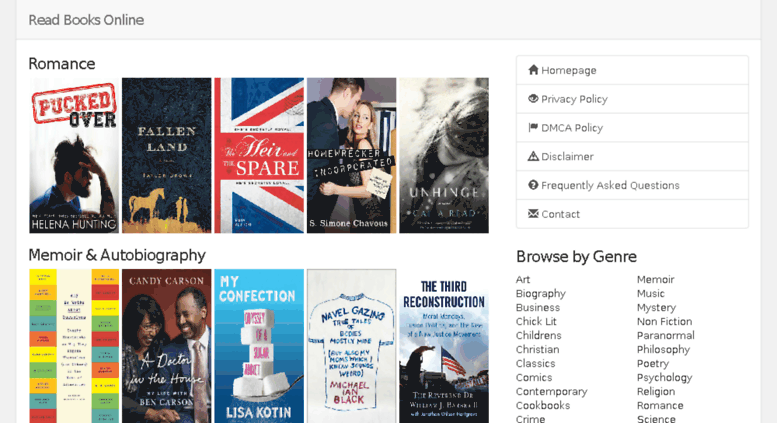Click the eye icon beside Privacy Policy
777x423 pixels.
tap(533, 99)
